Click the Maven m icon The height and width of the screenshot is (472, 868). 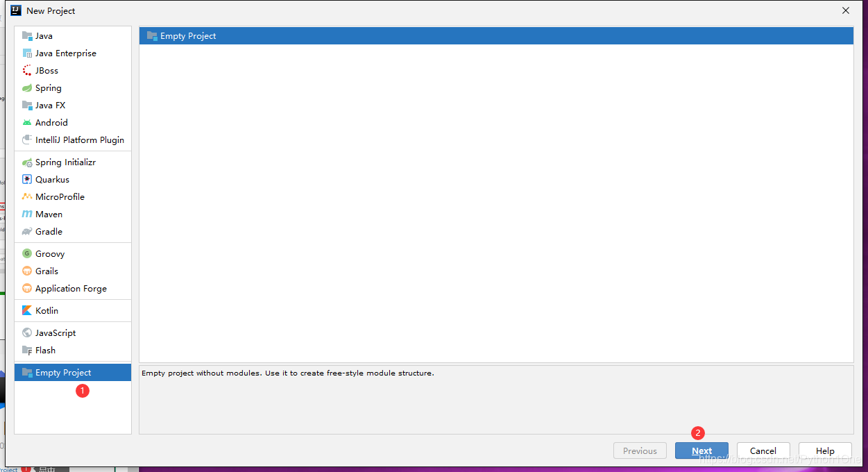click(27, 214)
